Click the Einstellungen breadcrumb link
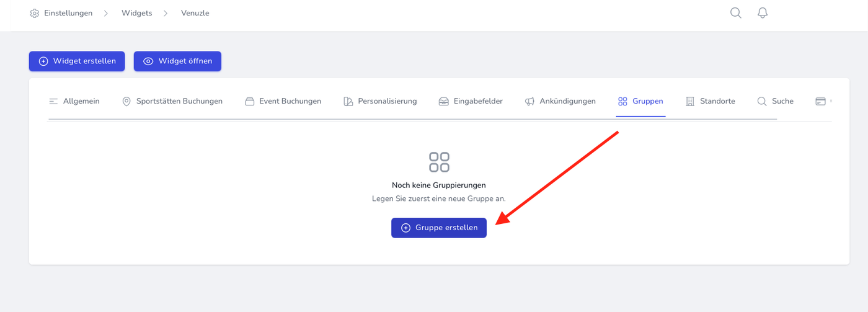This screenshot has width=868, height=312. (x=68, y=13)
